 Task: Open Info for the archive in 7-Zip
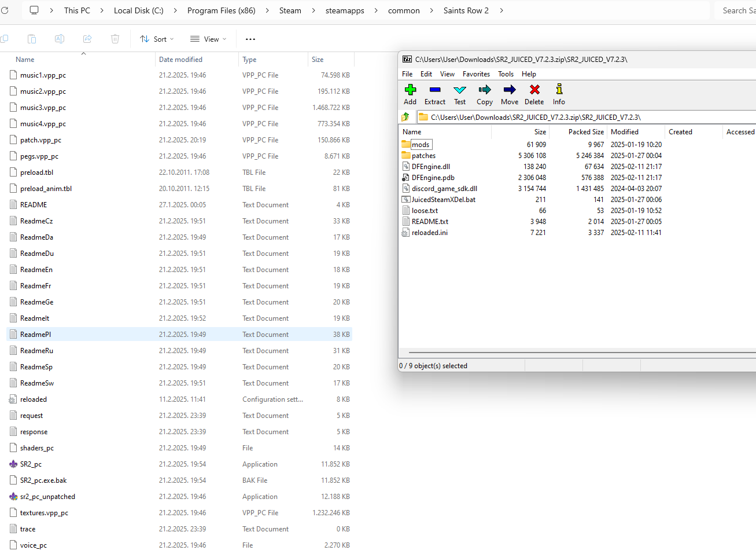tap(559, 94)
